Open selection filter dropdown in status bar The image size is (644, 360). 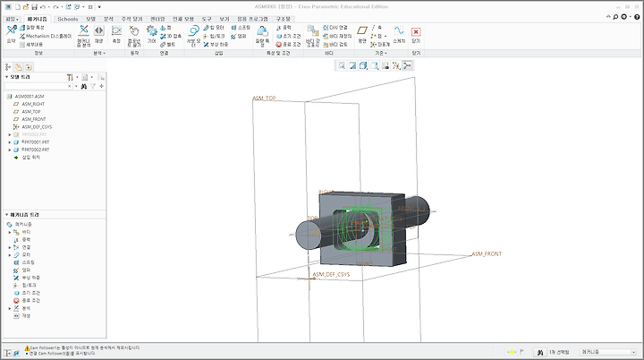(634, 352)
